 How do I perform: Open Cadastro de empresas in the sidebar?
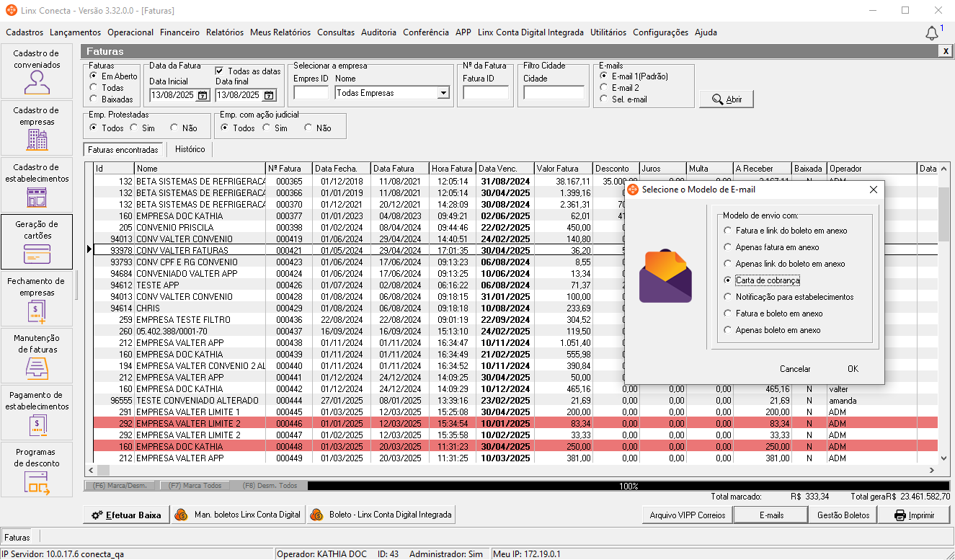[x=37, y=128]
